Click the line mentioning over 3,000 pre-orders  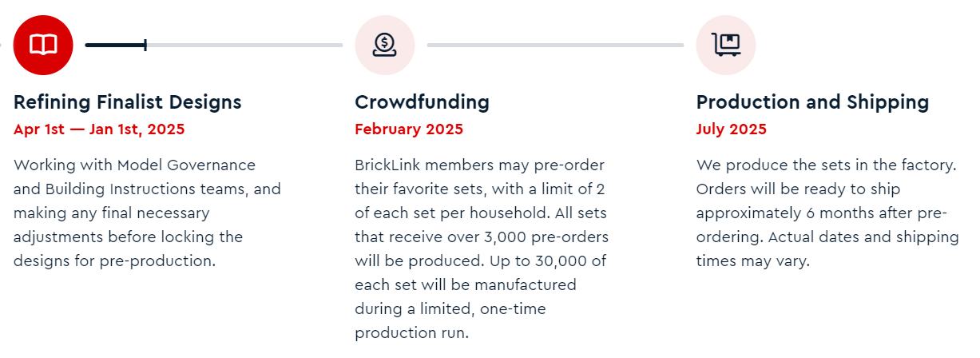click(x=482, y=237)
